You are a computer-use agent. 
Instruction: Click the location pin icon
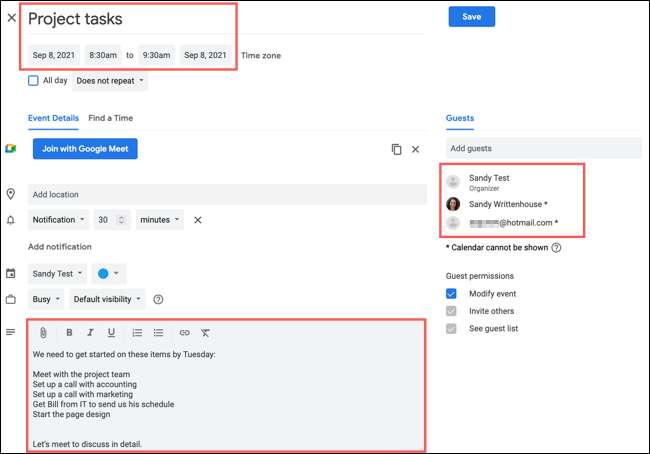(x=11, y=194)
